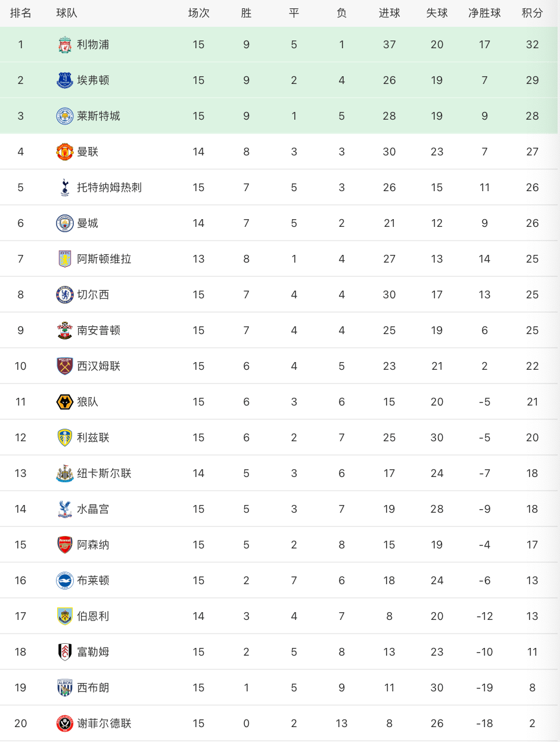Open the 西汉姆联 team link
Image resolution: width=560 pixels, height=742 pixels.
[x=99, y=366]
